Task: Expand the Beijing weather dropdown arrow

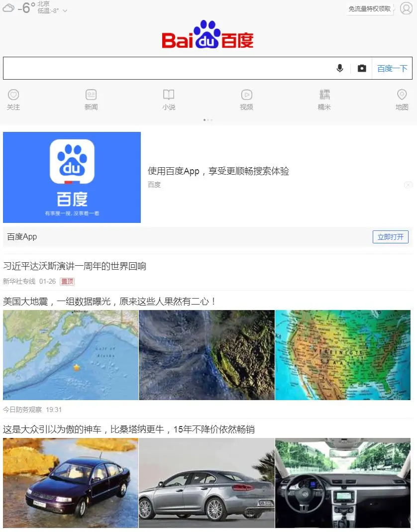Action: tap(65, 11)
